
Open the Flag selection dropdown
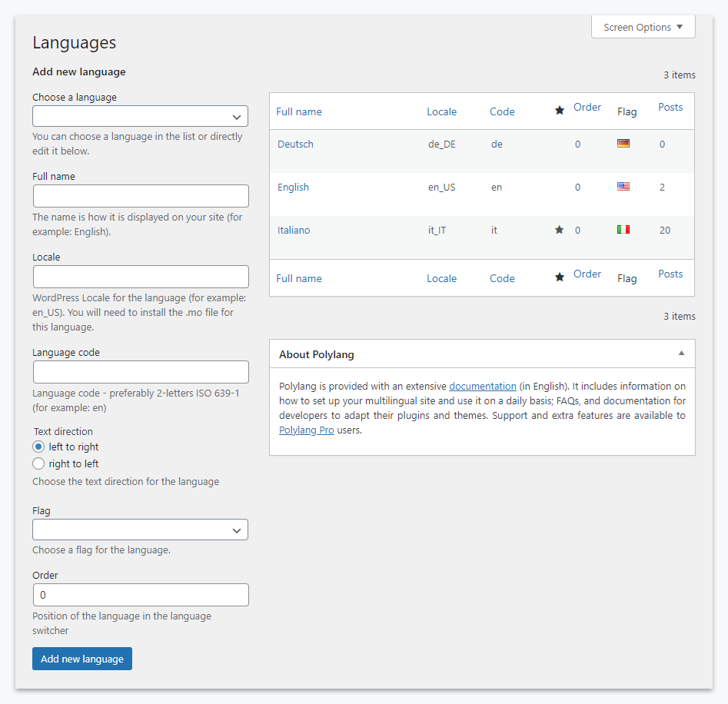point(140,530)
